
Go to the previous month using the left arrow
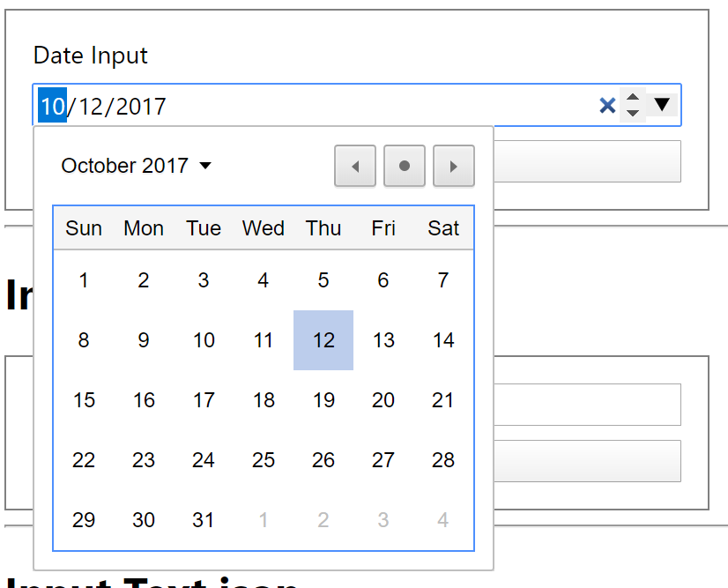click(x=354, y=166)
